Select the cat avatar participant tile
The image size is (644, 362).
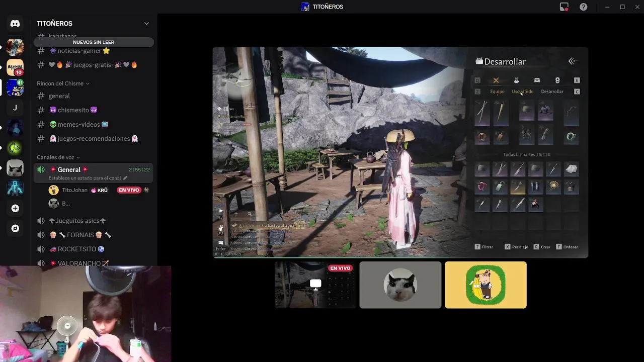click(x=400, y=285)
